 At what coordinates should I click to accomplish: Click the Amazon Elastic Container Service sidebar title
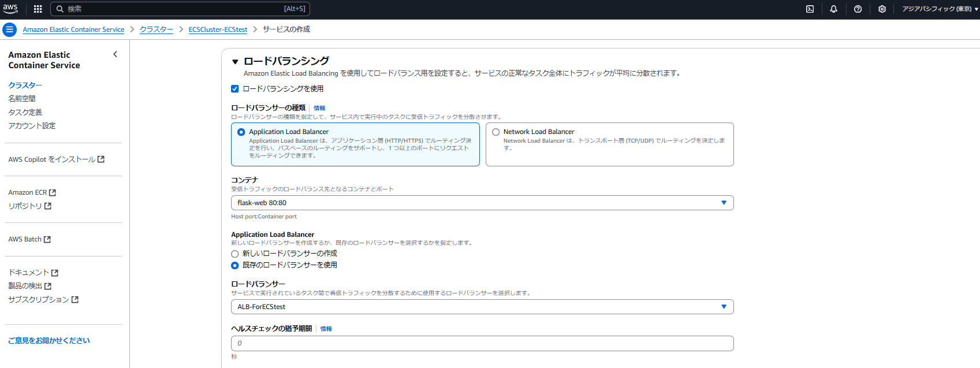coord(44,60)
